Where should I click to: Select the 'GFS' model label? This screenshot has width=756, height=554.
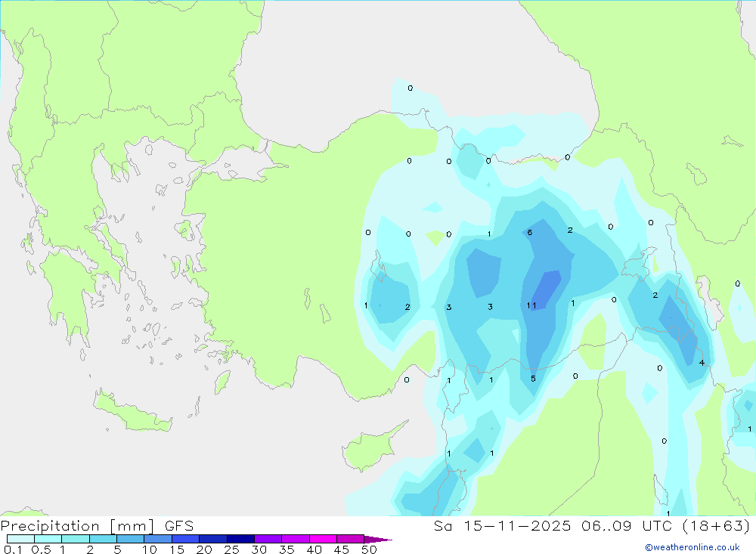pos(179,526)
